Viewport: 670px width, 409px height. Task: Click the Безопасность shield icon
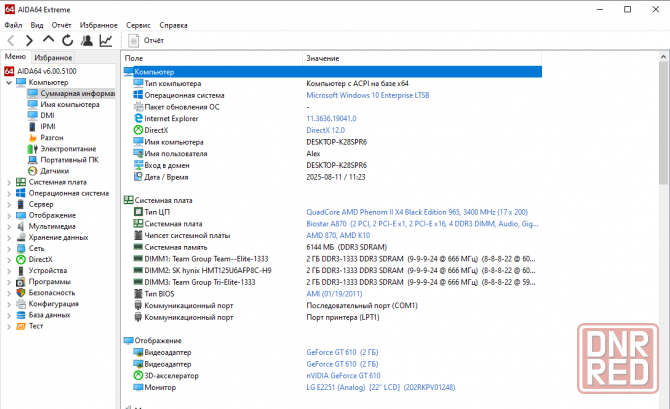tap(21, 293)
